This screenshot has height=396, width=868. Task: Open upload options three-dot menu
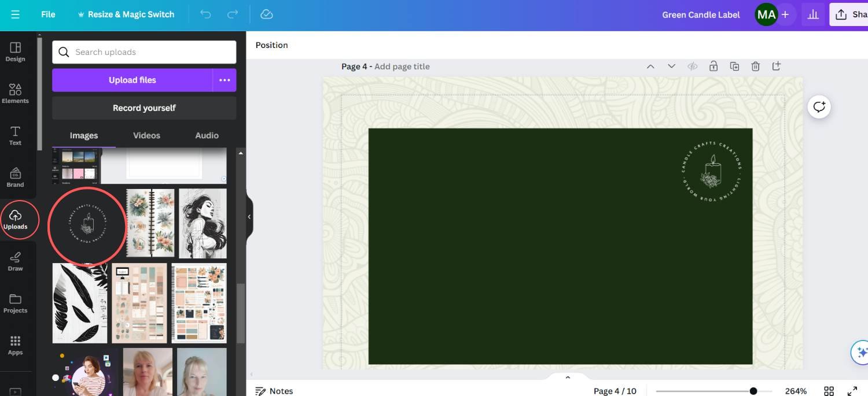click(225, 80)
